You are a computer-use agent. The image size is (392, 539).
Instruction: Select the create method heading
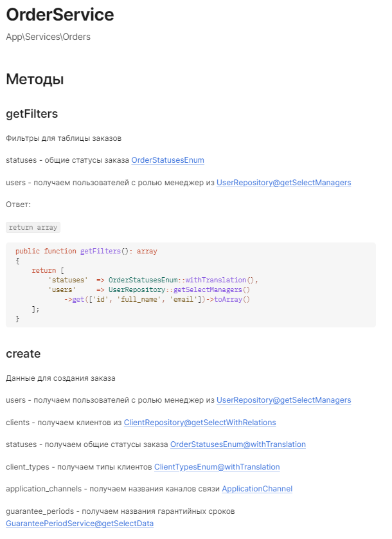(x=23, y=354)
